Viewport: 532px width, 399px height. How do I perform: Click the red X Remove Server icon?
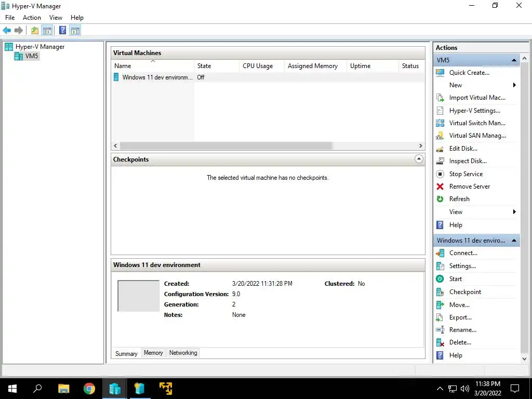[x=440, y=187]
